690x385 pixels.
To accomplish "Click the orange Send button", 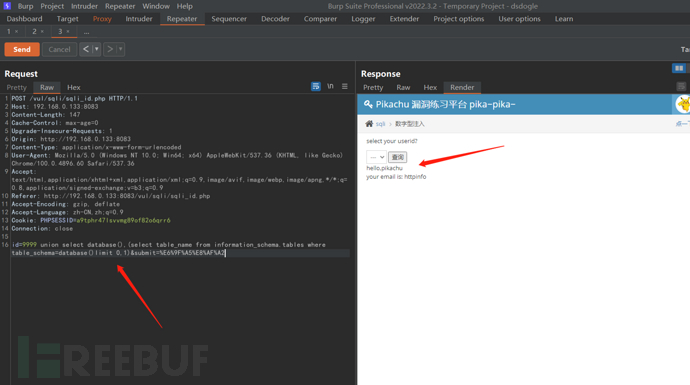I will click(22, 49).
